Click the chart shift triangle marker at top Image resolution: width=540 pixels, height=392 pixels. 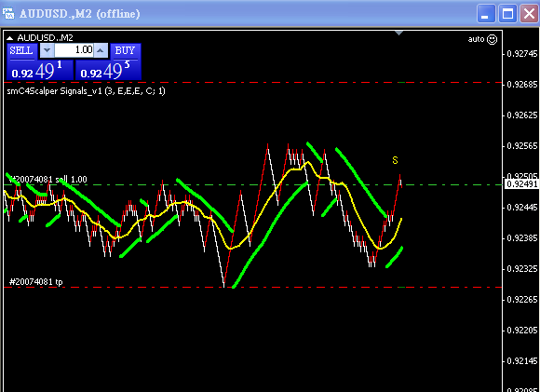tap(398, 34)
